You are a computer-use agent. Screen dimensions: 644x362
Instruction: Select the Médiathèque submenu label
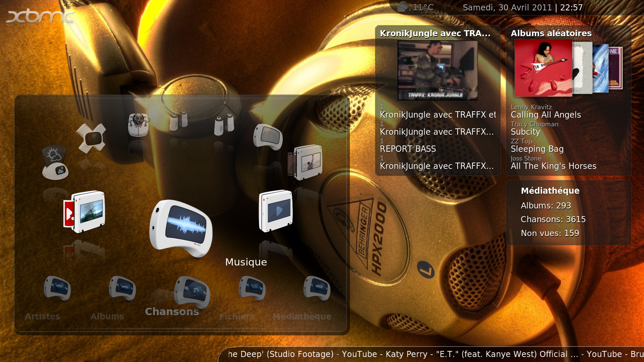[302, 316]
